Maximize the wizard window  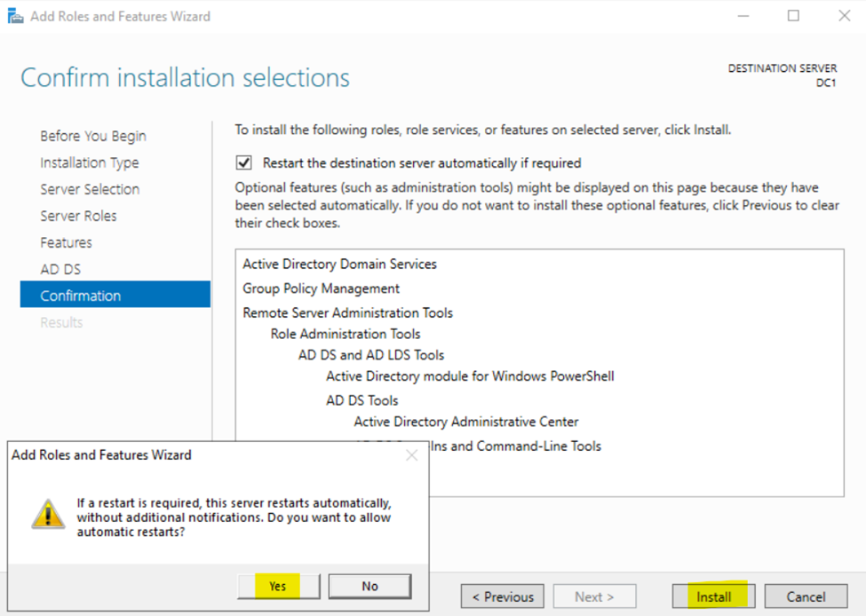[x=793, y=16]
